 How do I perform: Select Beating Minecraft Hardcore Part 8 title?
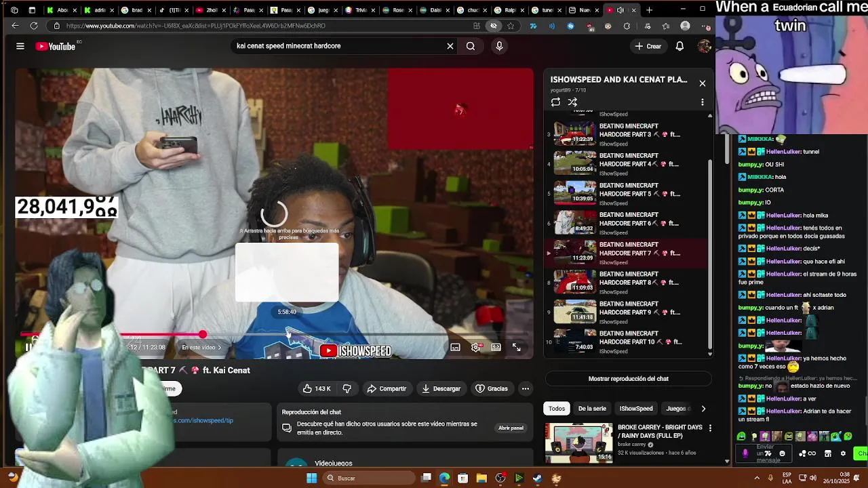(x=639, y=278)
